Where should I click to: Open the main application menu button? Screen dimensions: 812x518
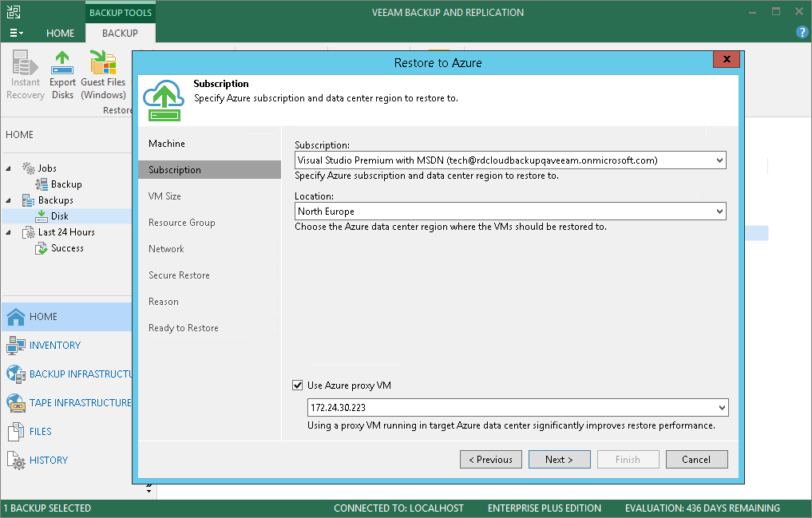[x=16, y=33]
